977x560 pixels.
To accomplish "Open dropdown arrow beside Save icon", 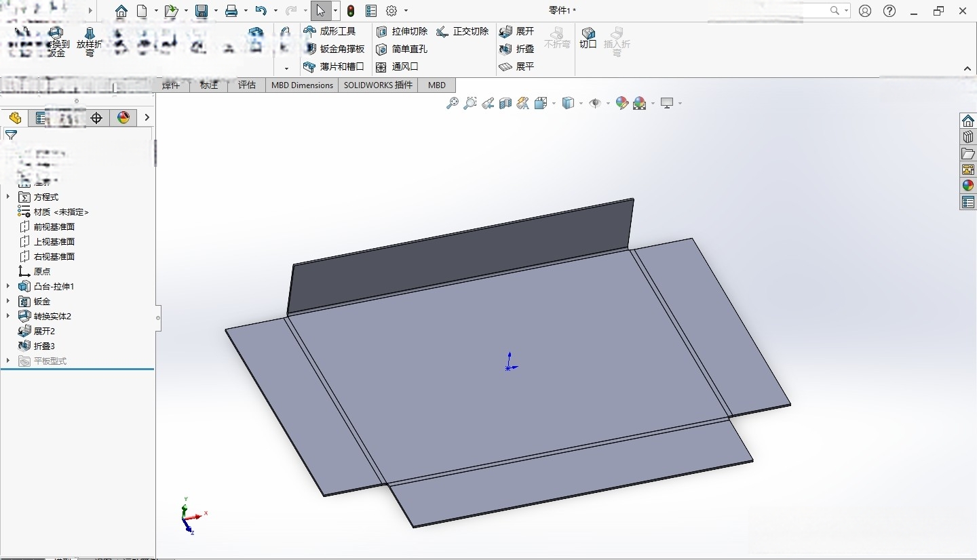I will (216, 11).
